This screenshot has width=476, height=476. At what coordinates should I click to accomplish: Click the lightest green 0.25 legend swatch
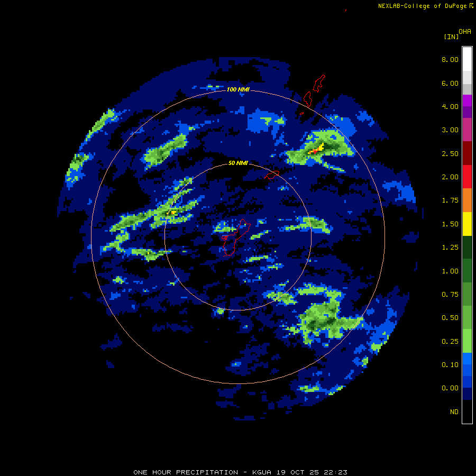[467, 341]
